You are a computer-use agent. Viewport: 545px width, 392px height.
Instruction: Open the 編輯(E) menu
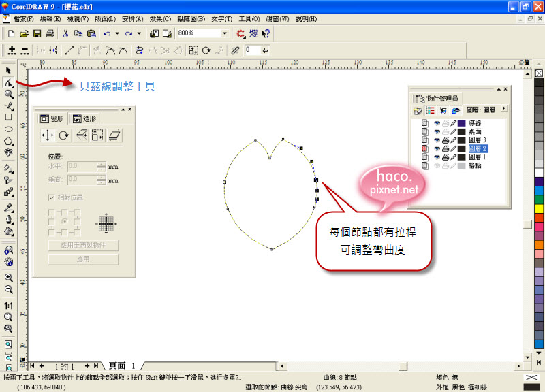(50, 19)
